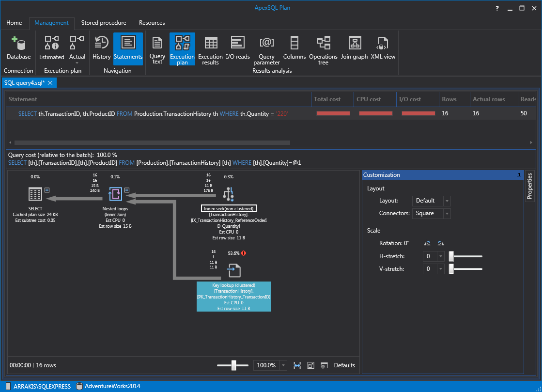Open the Stored procedure tab
This screenshot has width=542, height=392.
click(104, 23)
